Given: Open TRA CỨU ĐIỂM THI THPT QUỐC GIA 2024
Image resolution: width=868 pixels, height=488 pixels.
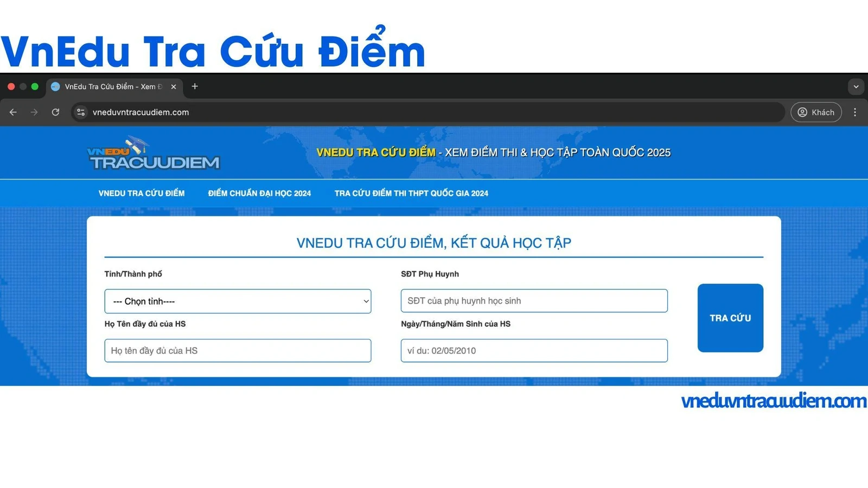Looking at the screenshot, I should tap(411, 193).
